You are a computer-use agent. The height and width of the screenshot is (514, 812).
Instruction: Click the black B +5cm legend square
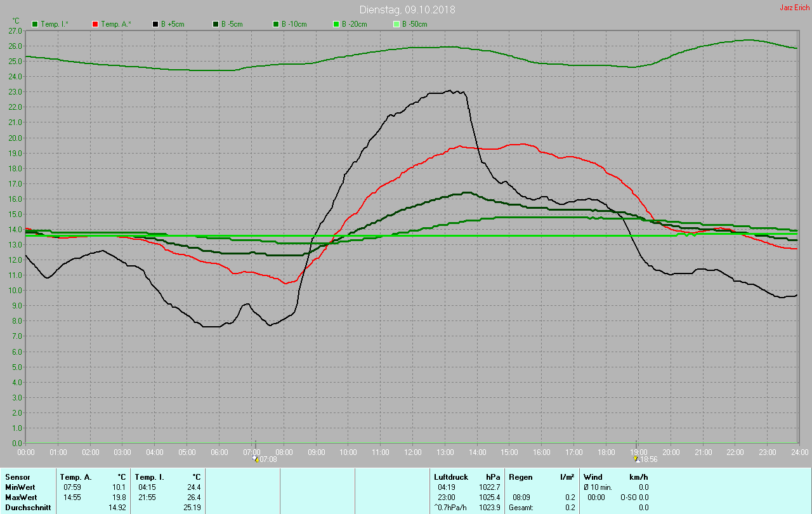[x=155, y=24]
